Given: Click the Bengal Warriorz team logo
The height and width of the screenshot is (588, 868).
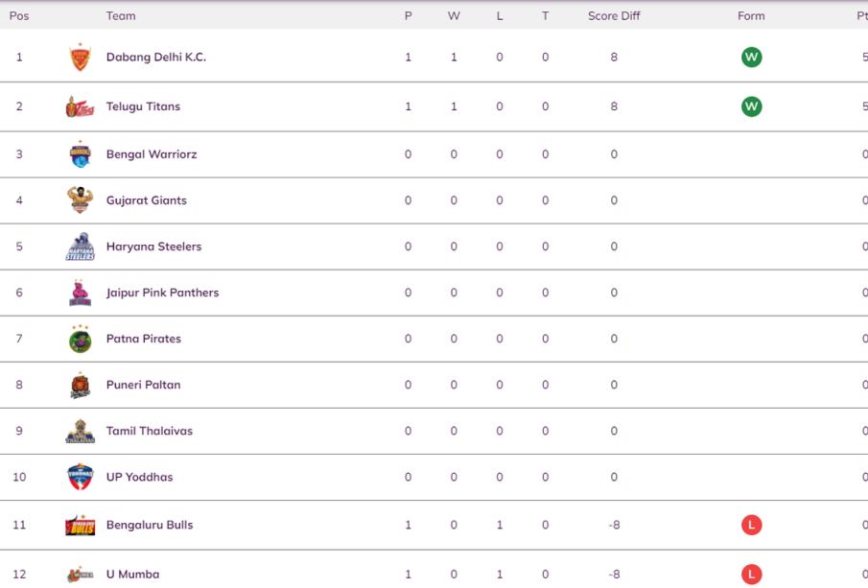Looking at the screenshot, I should (81, 153).
